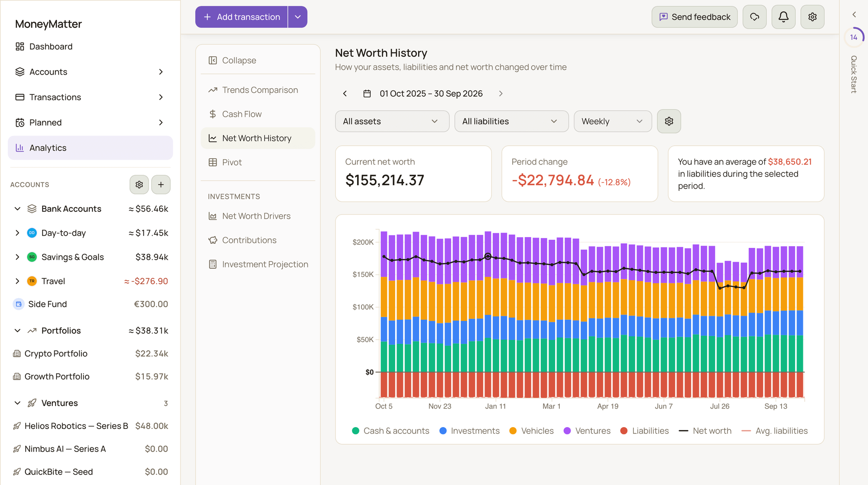This screenshot has width=868, height=485.
Task: Collapse the Bank Accounts group
Action: point(18,209)
